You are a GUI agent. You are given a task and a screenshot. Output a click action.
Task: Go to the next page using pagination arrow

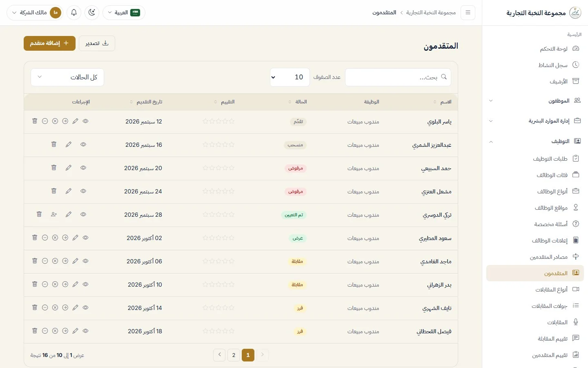(x=220, y=355)
